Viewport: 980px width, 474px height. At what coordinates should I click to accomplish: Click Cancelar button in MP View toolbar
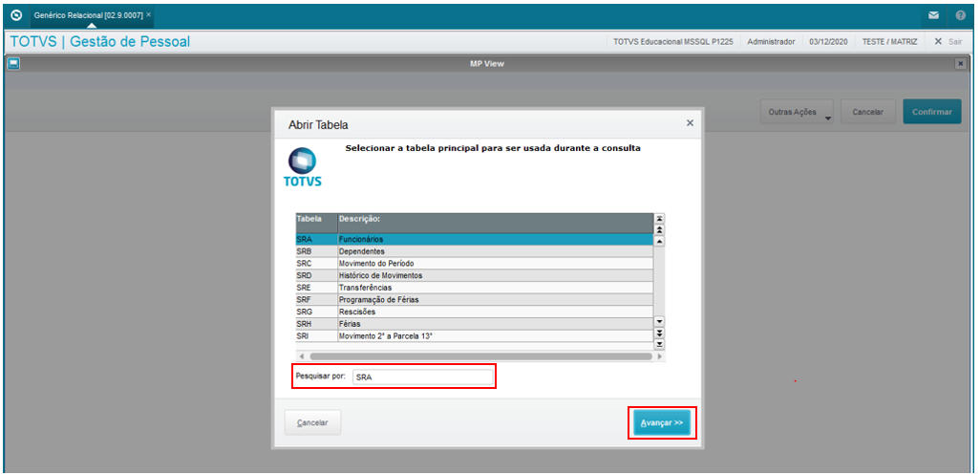pyautogui.click(x=868, y=112)
